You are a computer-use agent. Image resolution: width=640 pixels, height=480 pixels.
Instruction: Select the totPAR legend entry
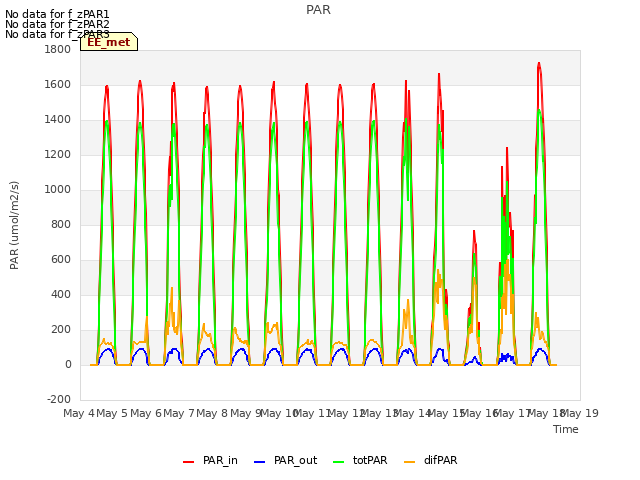click(x=360, y=460)
